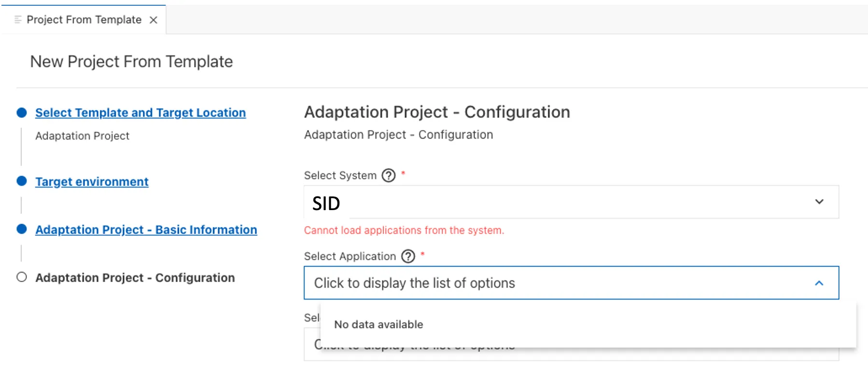Click the Adaptation Project - Configuration step label
The height and width of the screenshot is (369, 868).
[x=135, y=278]
